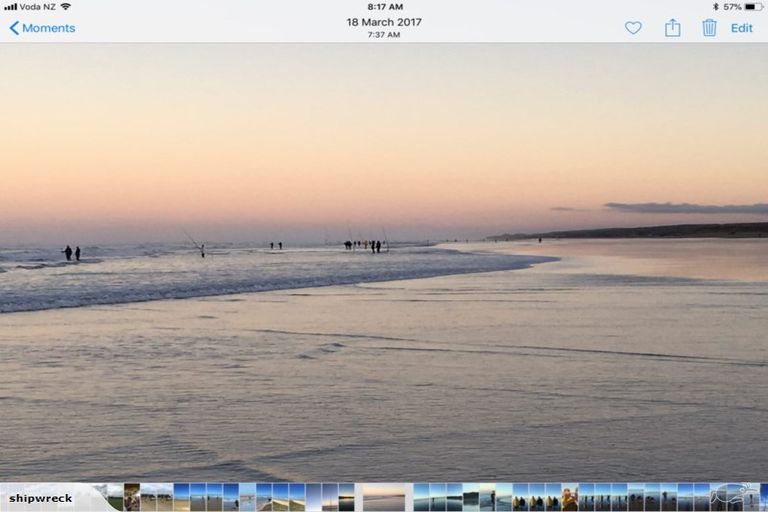Select the first thumbnail right of shipwreck label

click(131, 497)
